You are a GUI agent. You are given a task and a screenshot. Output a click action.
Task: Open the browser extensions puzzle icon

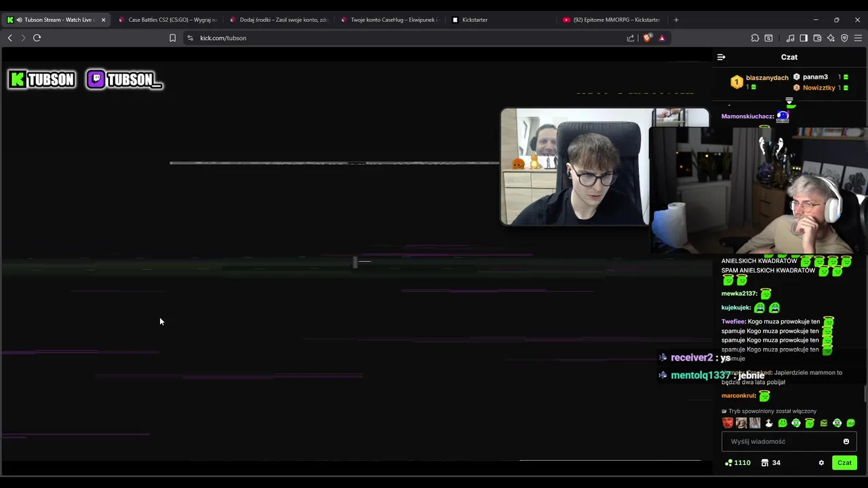755,38
